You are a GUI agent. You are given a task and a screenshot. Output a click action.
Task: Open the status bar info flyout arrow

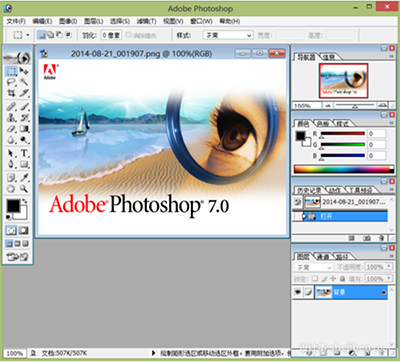(153, 353)
